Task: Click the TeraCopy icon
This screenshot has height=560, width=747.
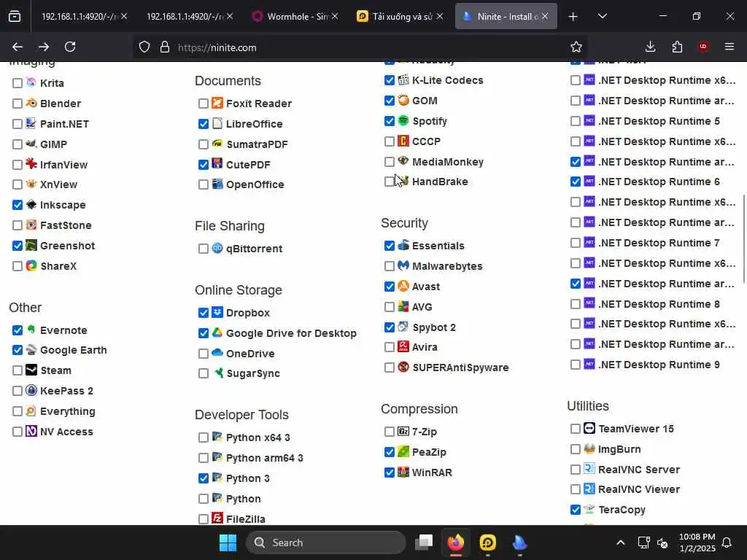Action: click(589, 510)
